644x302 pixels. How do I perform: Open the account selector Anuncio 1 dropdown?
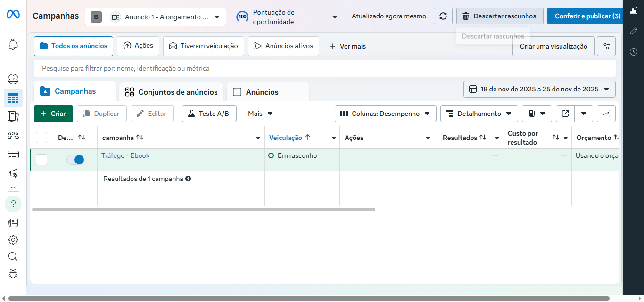point(156,17)
